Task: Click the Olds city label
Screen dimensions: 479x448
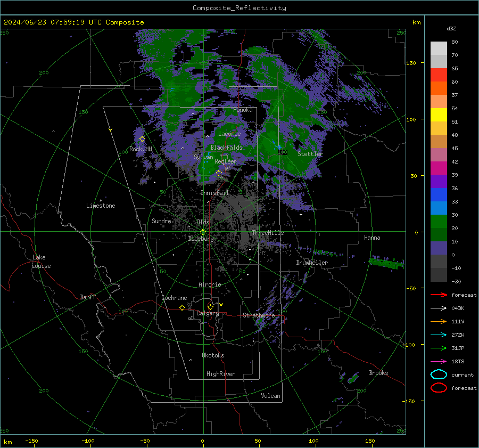Action: coord(203,222)
